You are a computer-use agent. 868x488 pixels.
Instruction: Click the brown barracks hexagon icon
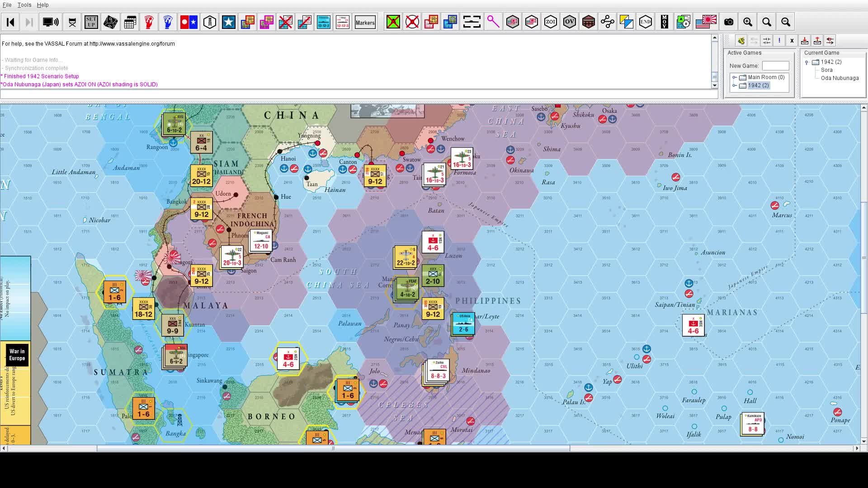[x=589, y=22]
